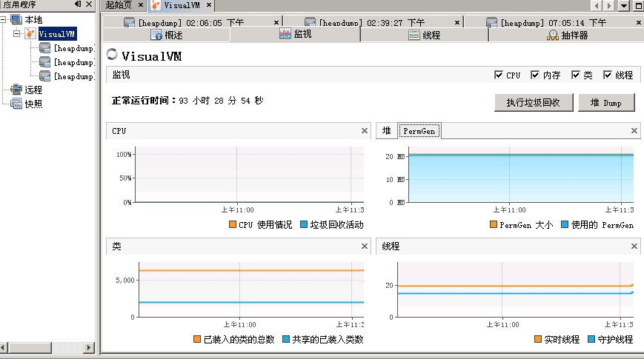Click the 执行垃圾回收 button
The image size is (644, 359).
point(533,103)
